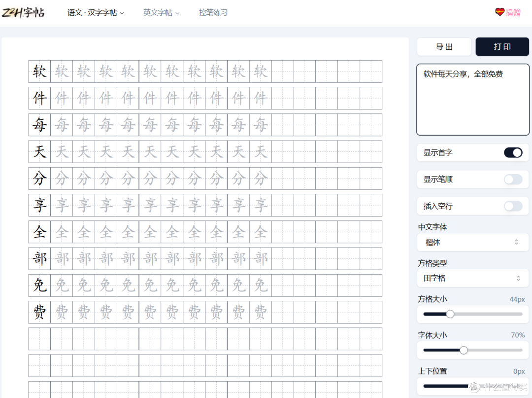The height and width of the screenshot is (398, 532).
Task: Open the 语文·汉字字帖 menu
Action: pyautogui.click(x=96, y=12)
